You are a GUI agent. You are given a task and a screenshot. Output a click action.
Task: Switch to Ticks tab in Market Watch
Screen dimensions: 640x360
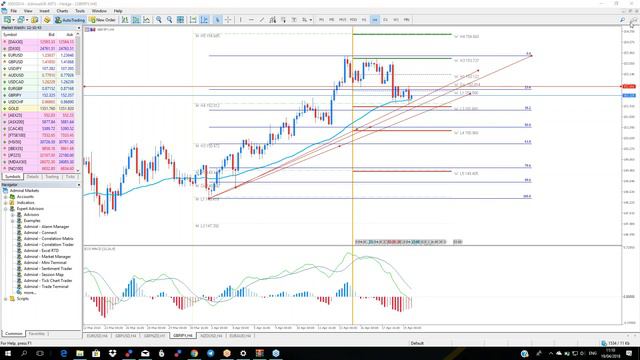(x=70, y=177)
